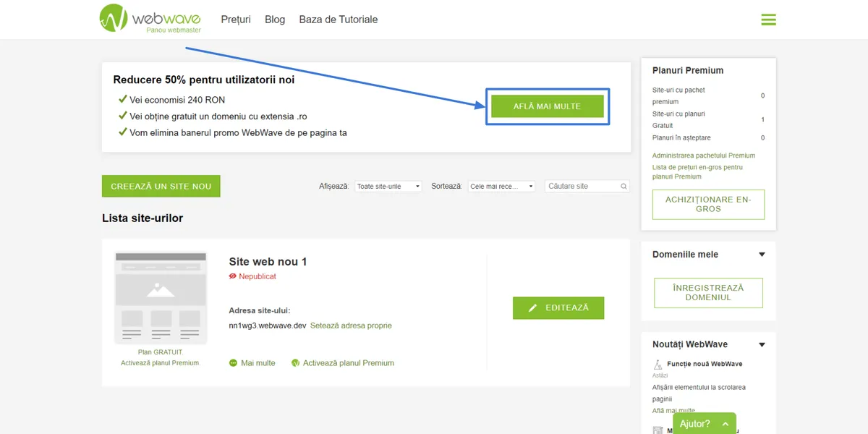
Task: Click Aflați mai multe in Noutăți
Action: pos(673,411)
